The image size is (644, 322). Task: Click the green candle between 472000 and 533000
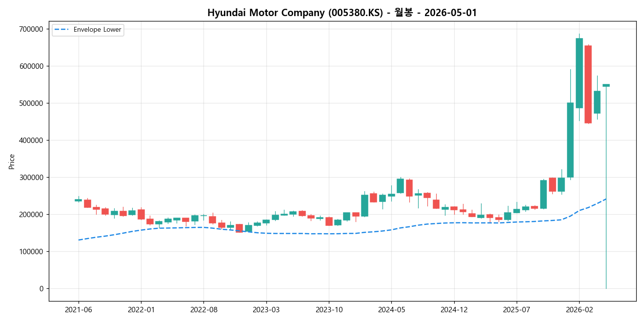pyautogui.click(x=597, y=102)
